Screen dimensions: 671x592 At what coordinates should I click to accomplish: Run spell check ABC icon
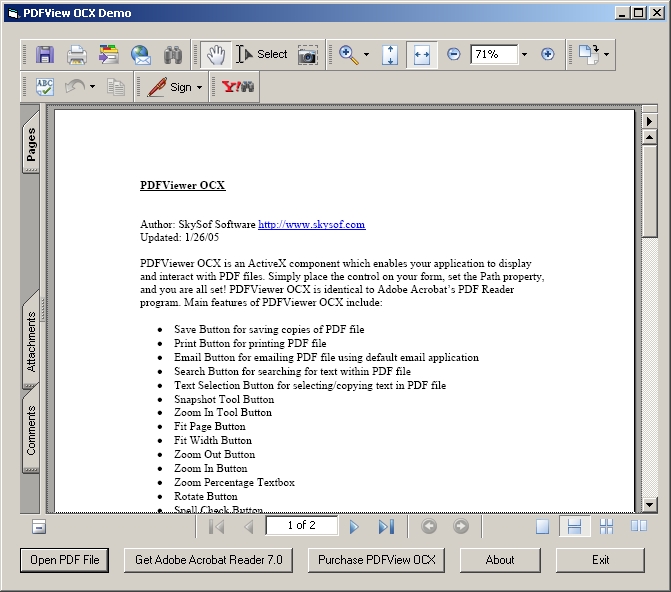click(x=45, y=87)
